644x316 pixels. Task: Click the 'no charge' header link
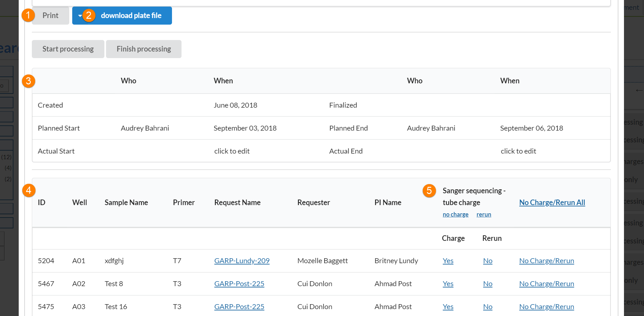[456, 214]
